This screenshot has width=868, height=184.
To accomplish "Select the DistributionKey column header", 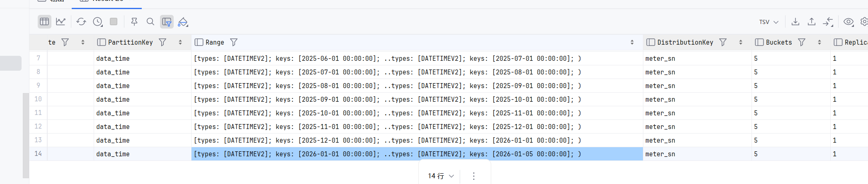I will point(685,42).
